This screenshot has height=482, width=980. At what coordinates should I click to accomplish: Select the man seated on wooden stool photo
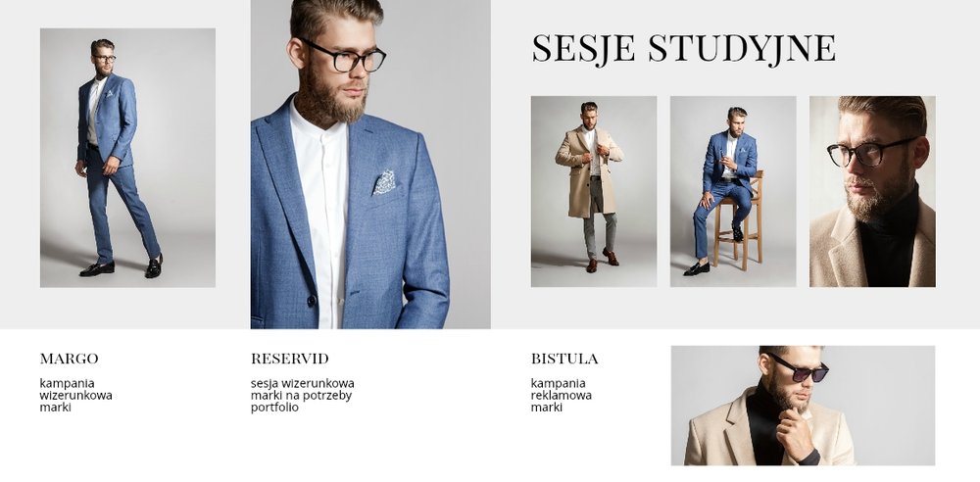point(733,191)
